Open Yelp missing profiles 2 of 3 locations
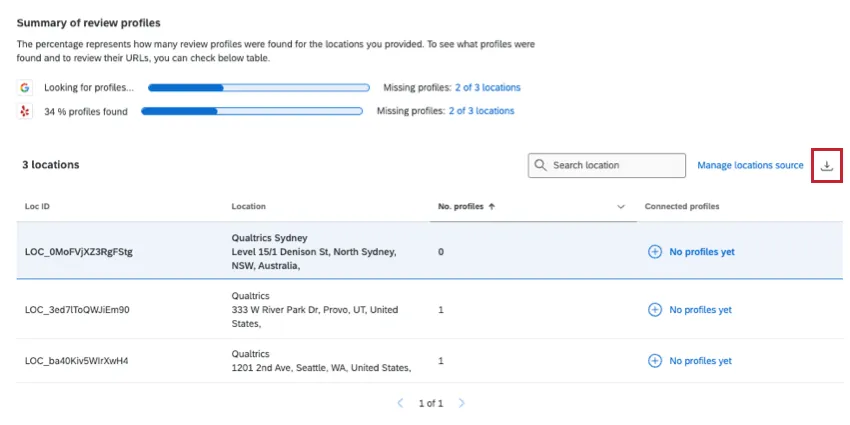 point(481,111)
